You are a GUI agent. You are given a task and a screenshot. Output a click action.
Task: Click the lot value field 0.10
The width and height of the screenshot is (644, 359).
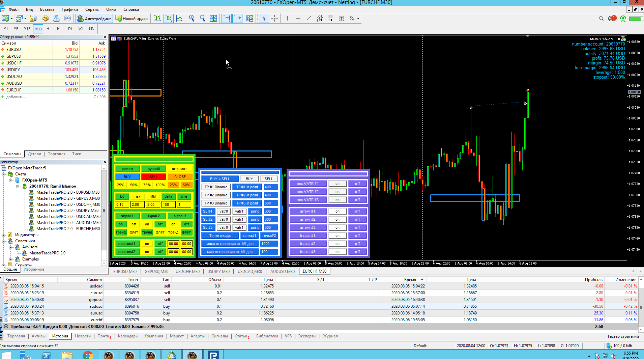(121, 204)
